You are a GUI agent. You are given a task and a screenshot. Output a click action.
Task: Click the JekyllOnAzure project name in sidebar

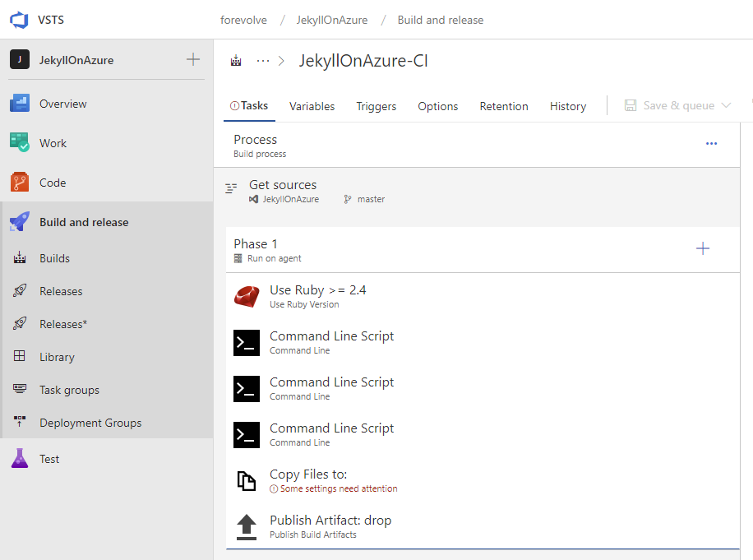pyautogui.click(x=76, y=60)
